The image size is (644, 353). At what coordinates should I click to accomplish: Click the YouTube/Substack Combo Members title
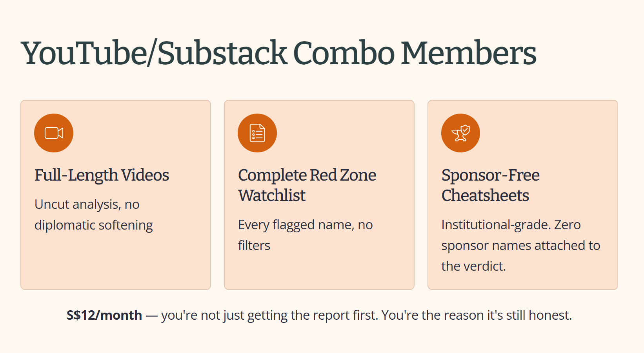(278, 53)
